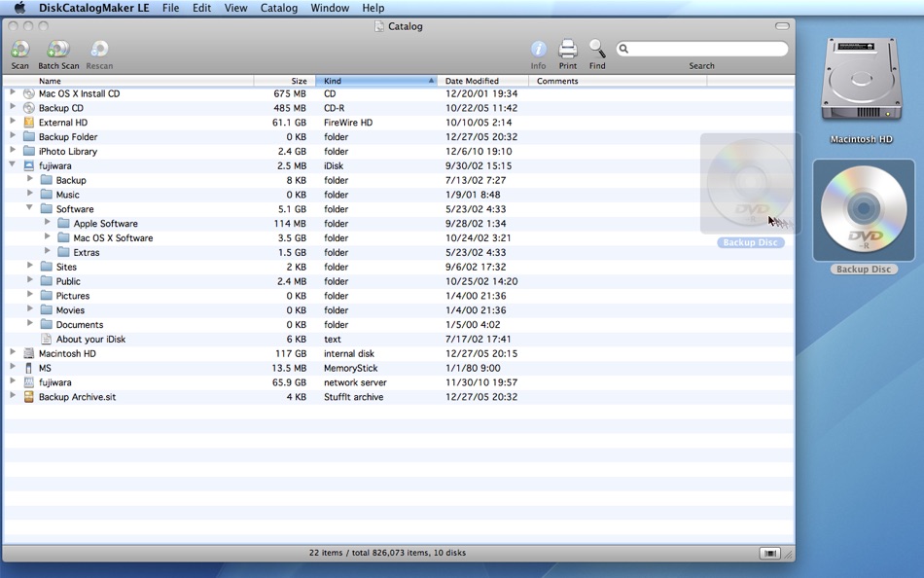This screenshot has height=578, width=924.
Task: Click the '61.1 GB' size cell
Action: (x=289, y=123)
